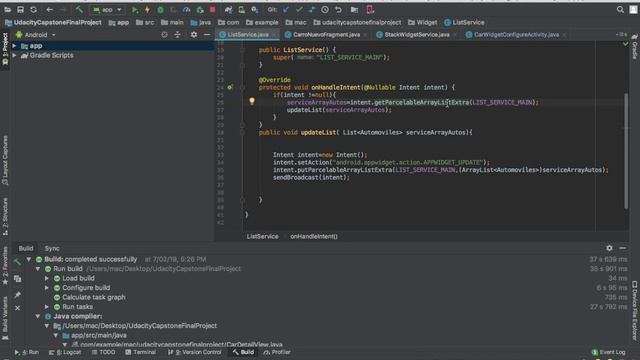Click Git update project blue arrow icon

(x=286, y=10)
